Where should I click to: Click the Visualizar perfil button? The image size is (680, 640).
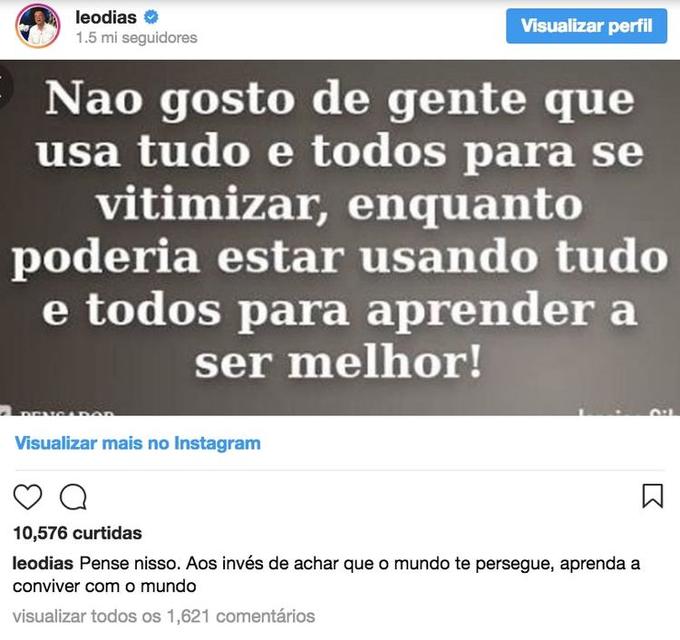point(586,26)
